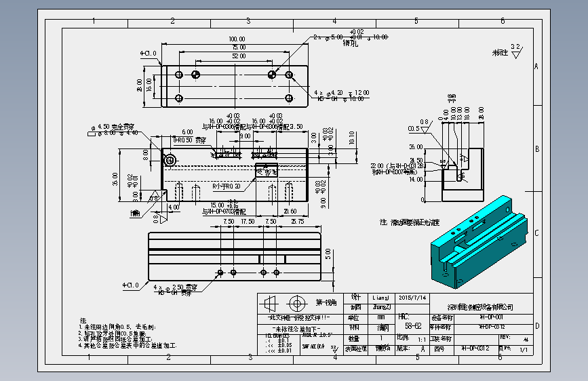
Task: Select the 20.60 dimension in front view
Action: (290, 211)
